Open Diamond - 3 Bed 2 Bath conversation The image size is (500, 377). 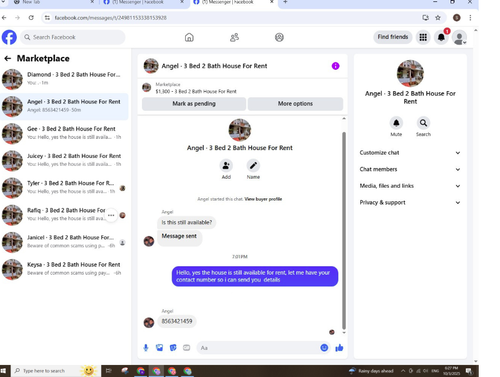(64, 79)
